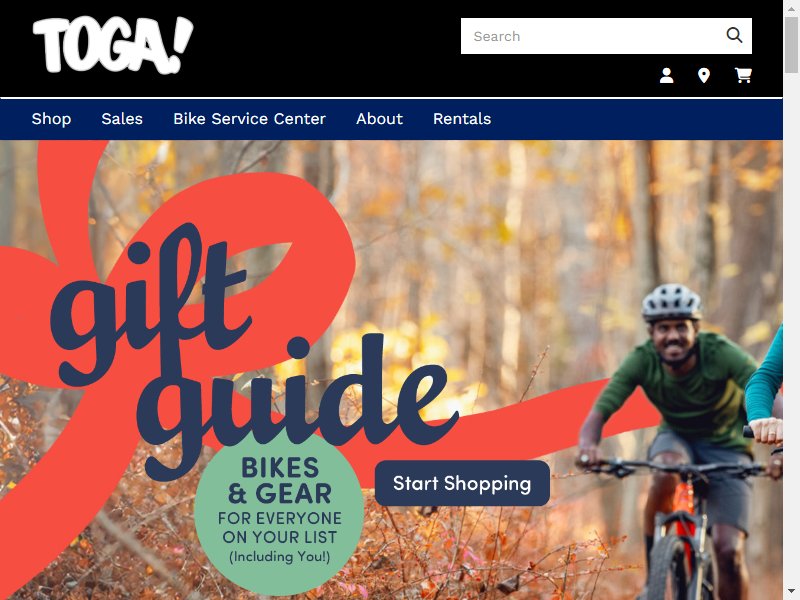Click the scrollbar down arrow
This screenshot has height=600, width=800.
pyautogui.click(x=791, y=593)
